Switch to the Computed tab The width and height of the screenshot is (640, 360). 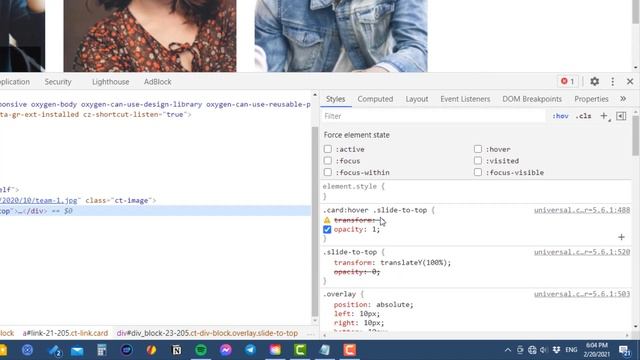pyautogui.click(x=375, y=99)
